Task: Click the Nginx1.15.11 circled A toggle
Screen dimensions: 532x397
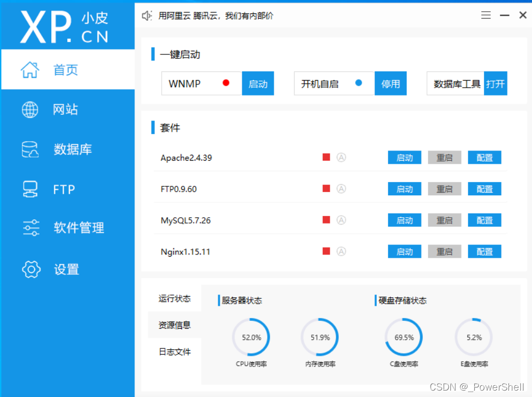Action: click(x=342, y=251)
